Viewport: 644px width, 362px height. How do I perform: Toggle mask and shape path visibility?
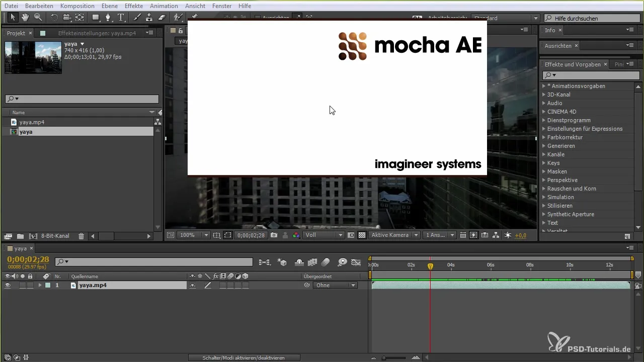tap(228, 235)
